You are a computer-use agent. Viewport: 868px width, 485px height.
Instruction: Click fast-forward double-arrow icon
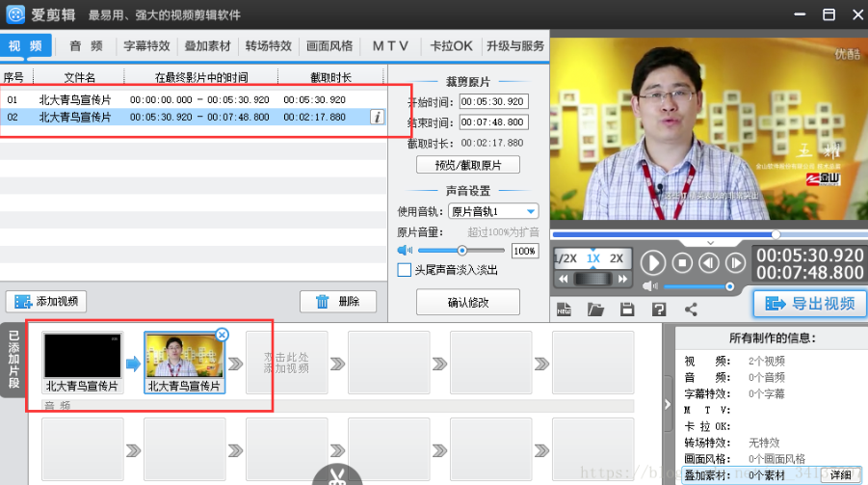point(622,279)
